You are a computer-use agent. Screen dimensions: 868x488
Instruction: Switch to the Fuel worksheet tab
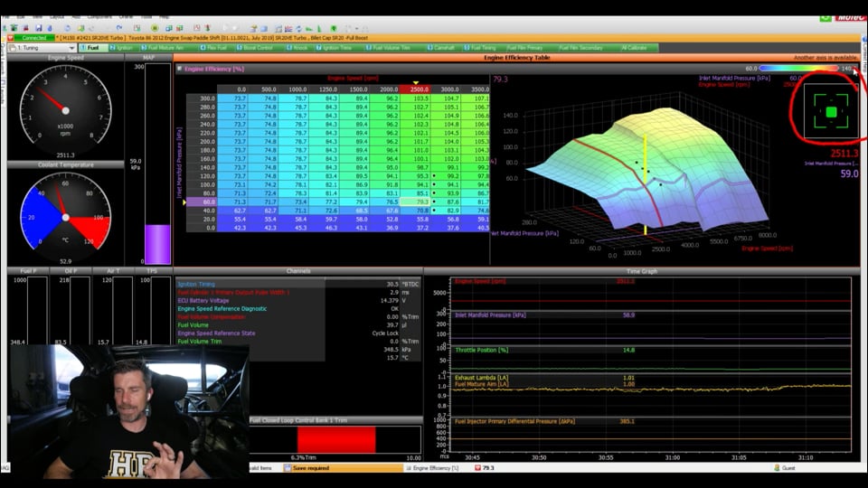tap(92, 48)
